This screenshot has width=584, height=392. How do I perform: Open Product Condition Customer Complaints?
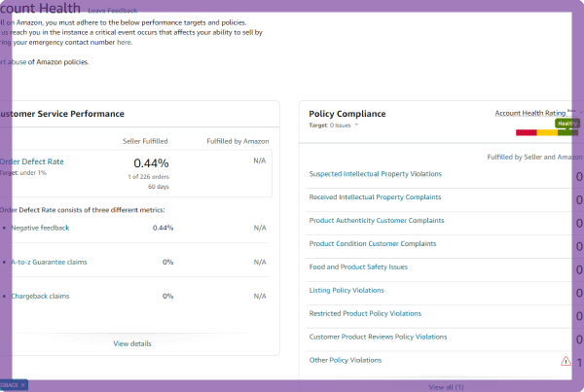(372, 244)
